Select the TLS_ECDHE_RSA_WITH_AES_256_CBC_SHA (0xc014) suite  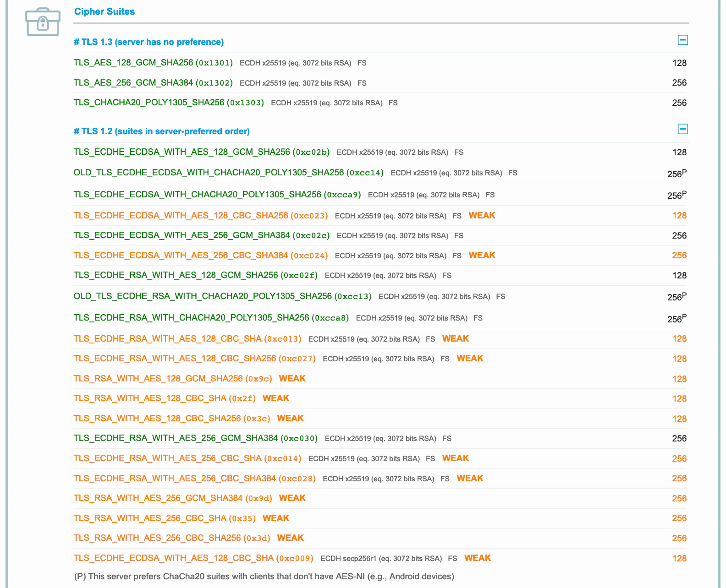point(187,458)
